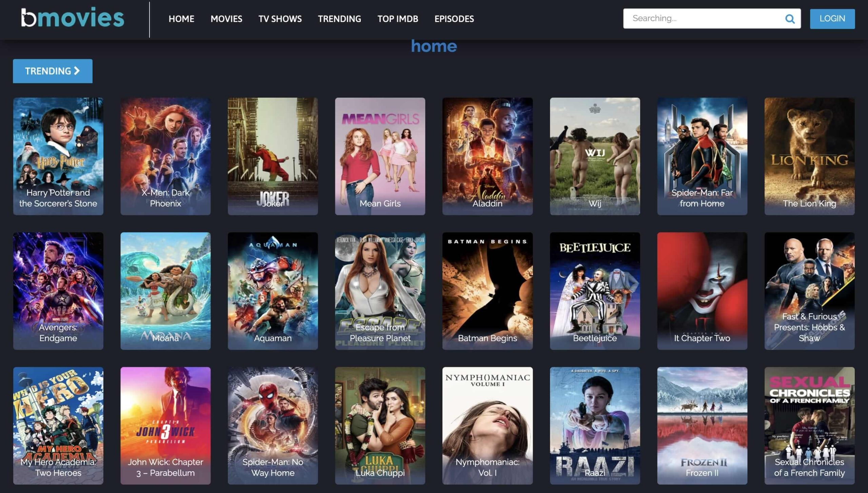Open the Moana movie thumbnail

click(x=165, y=291)
